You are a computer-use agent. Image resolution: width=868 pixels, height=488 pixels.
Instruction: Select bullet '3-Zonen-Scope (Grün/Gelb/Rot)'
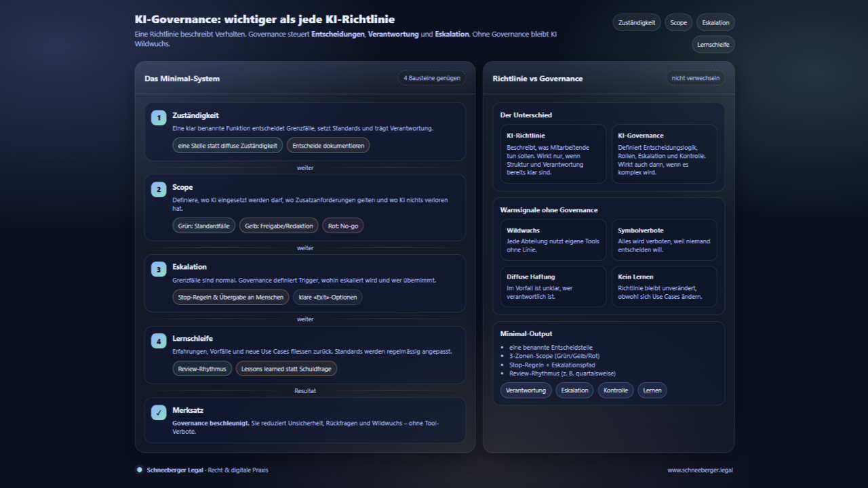click(554, 356)
